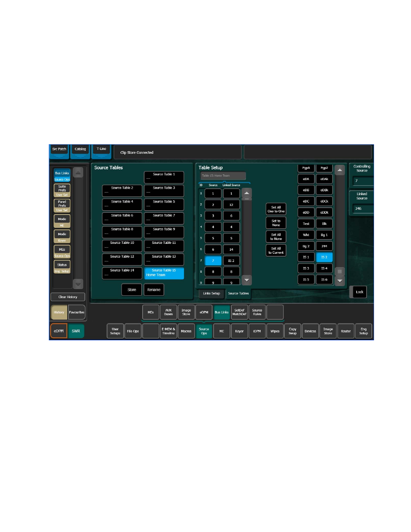Click the Table 15: Home Team name field
Screen dimensions: 411x532
click(x=223, y=176)
